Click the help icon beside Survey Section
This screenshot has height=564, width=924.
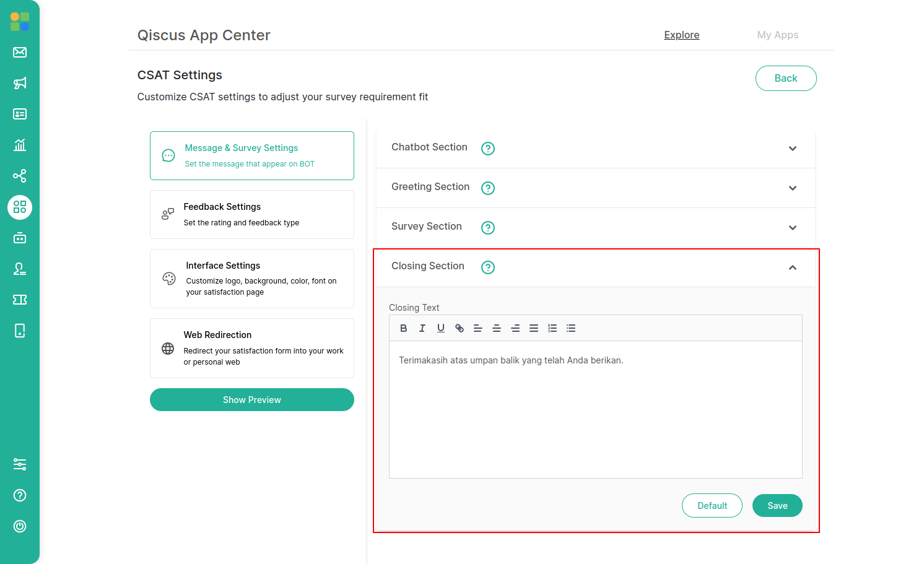(x=488, y=228)
